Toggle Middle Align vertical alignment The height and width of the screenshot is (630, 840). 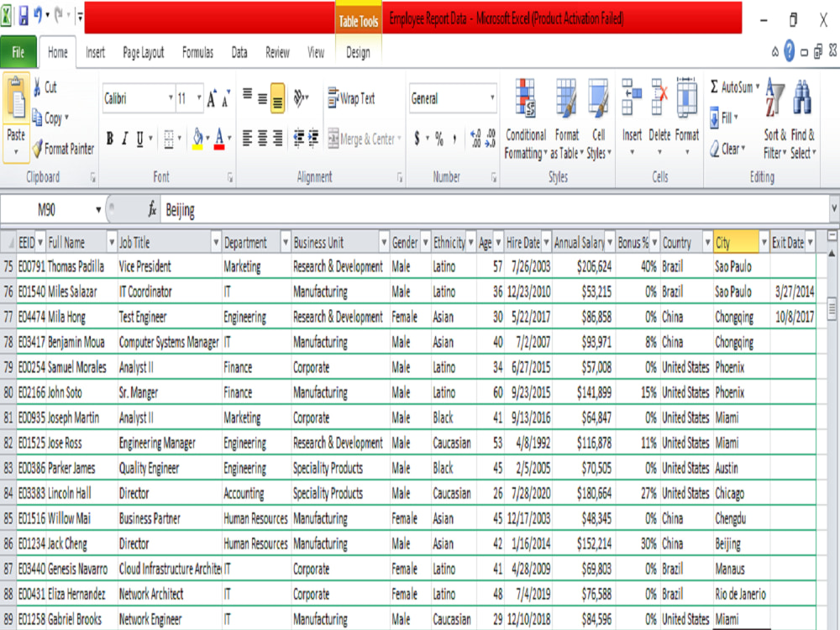pyautogui.click(x=262, y=98)
